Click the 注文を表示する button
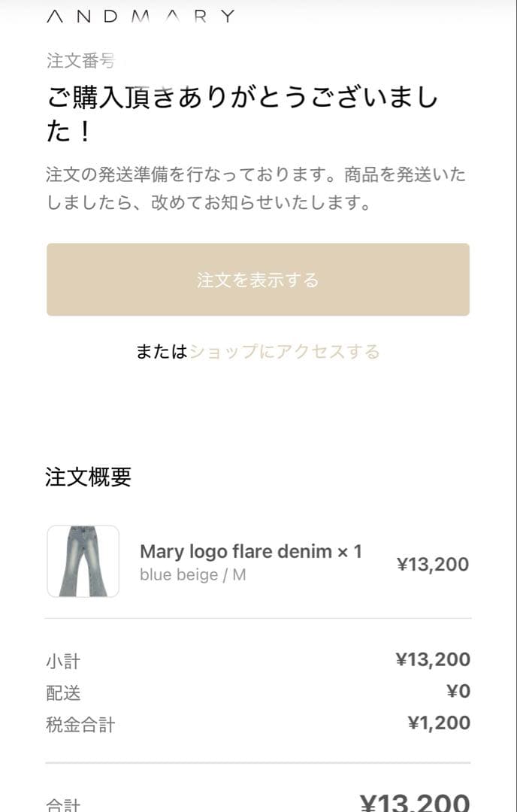This screenshot has width=517, height=812. tap(258, 279)
